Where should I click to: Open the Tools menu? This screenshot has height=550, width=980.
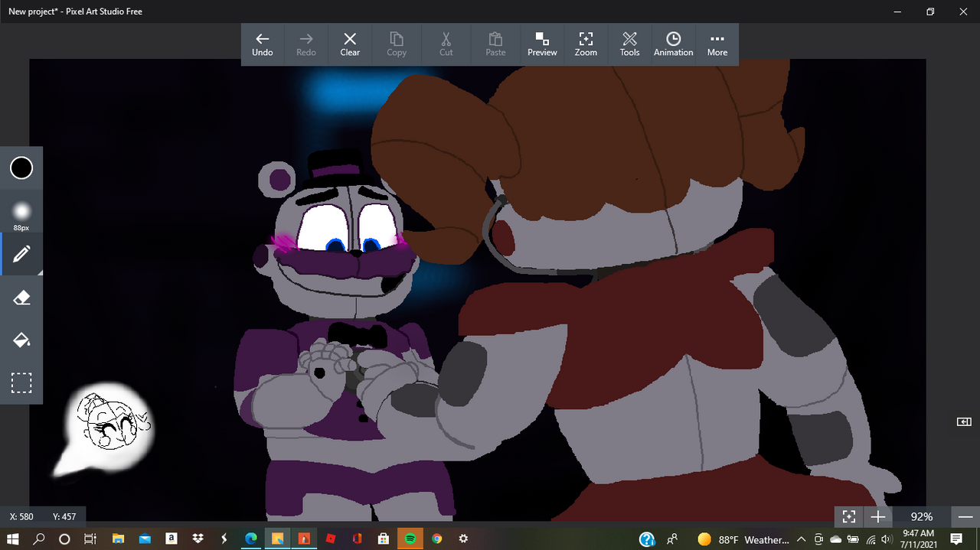[629, 44]
